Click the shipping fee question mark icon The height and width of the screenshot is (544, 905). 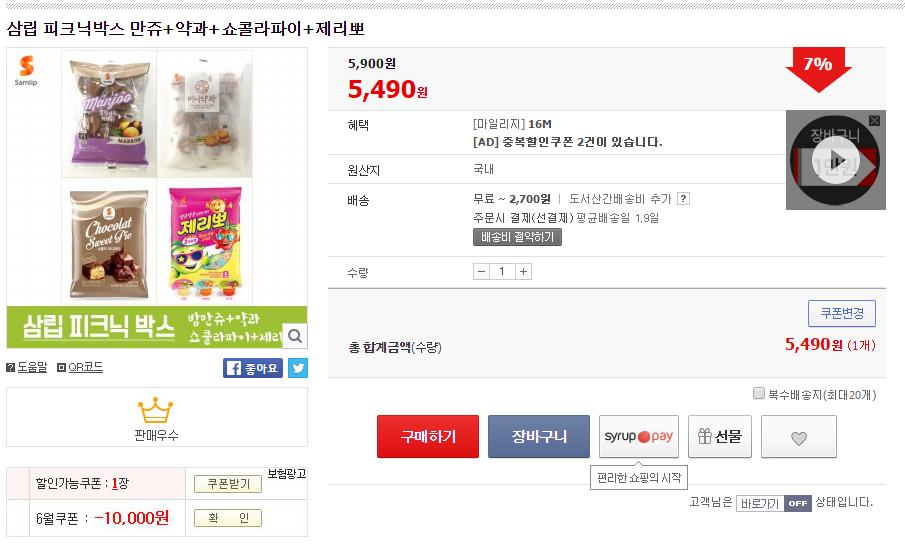[683, 199]
